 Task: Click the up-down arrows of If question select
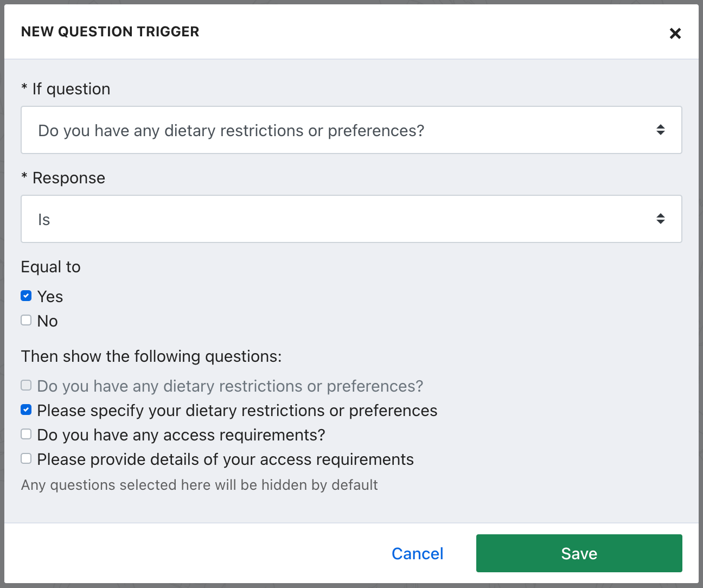pyautogui.click(x=660, y=130)
